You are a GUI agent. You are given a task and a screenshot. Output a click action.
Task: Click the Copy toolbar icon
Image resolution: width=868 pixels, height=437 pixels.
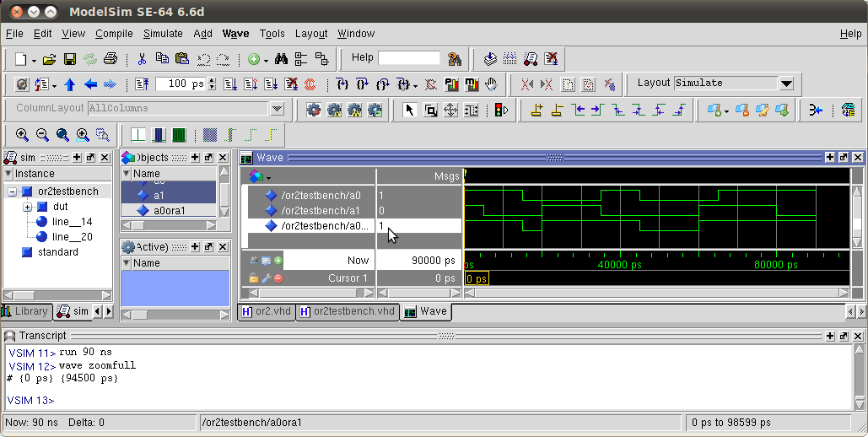(x=162, y=58)
